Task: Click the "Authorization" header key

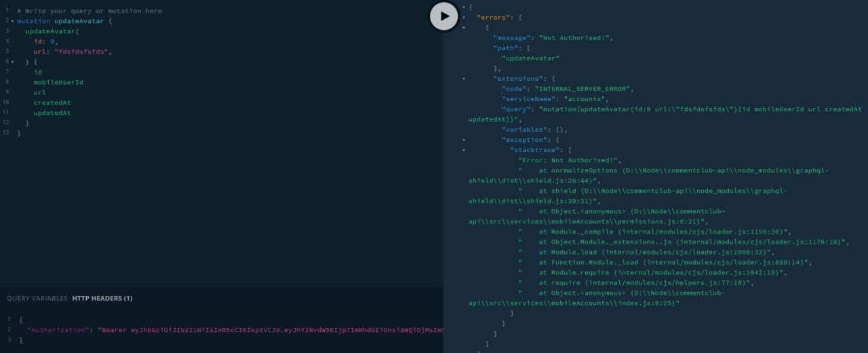Action: click(58, 329)
